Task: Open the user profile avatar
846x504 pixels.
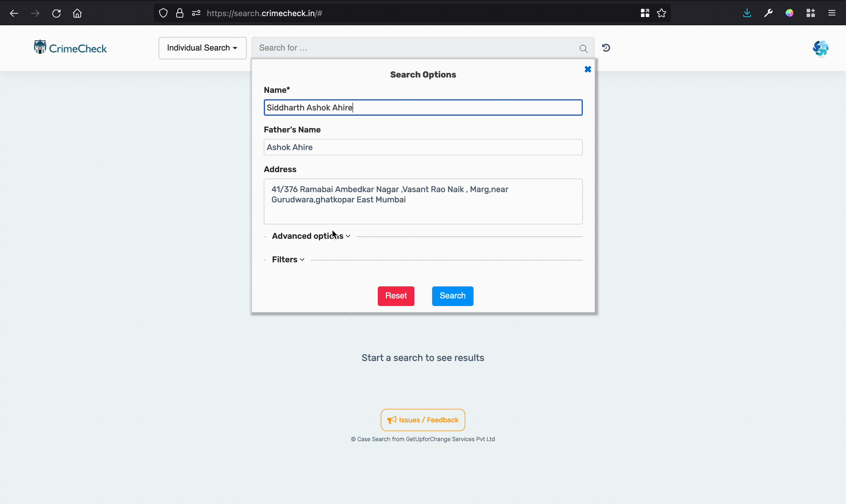Action: [820, 48]
